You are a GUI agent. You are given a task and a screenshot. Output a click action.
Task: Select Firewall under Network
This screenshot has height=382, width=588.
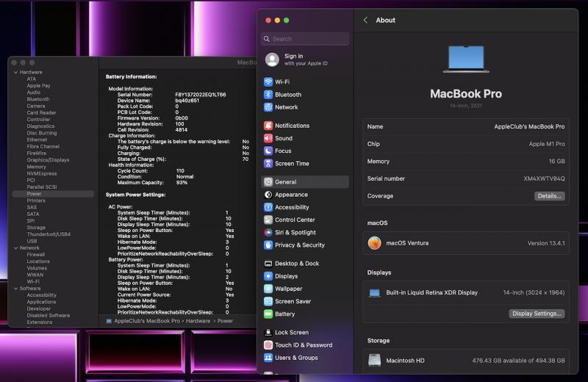[x=35, y=254]
